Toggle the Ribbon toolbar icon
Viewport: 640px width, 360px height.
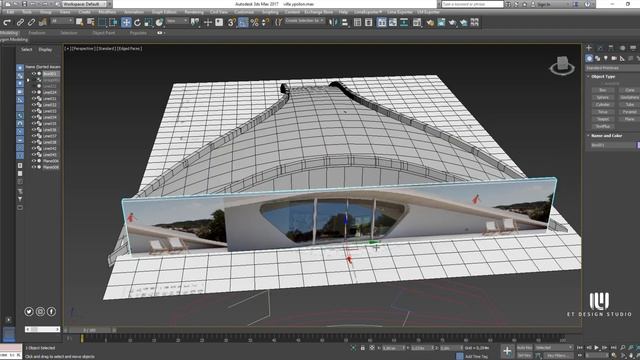tap(382, 22)
